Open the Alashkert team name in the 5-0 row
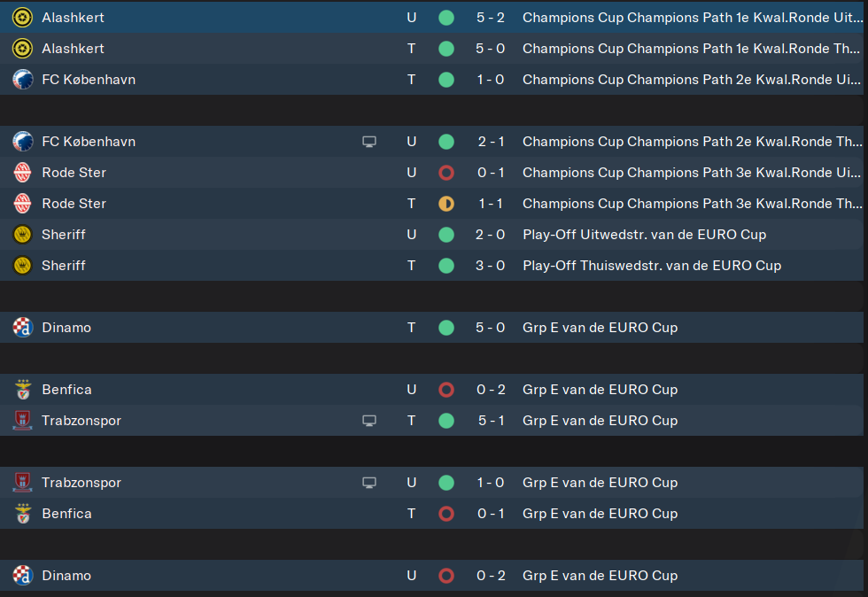 (x=73, y=49)
